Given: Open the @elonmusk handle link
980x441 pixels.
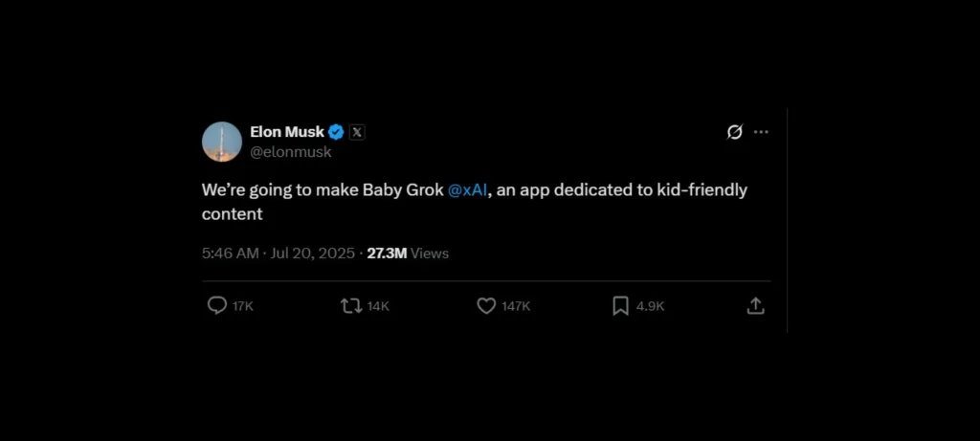Looking at the screenshot, I should coord(291,151).
